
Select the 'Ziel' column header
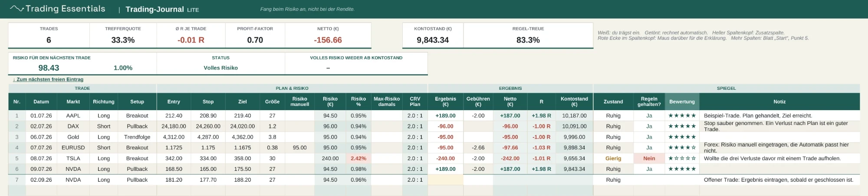242,101
